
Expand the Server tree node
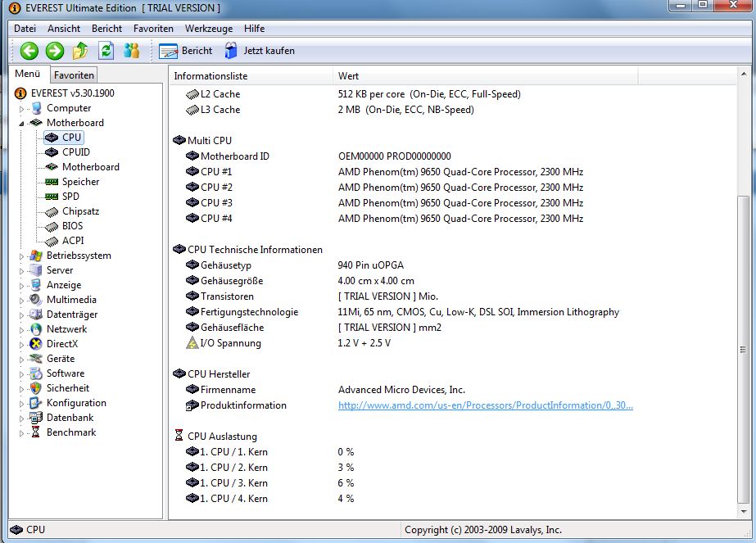point(21,271)
